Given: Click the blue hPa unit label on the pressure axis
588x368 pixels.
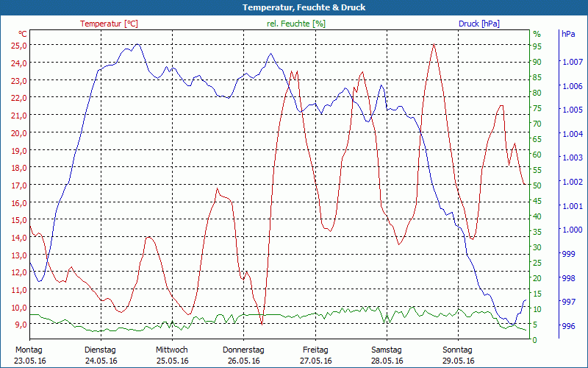Looking at the screenshot, I should [568, 34].
